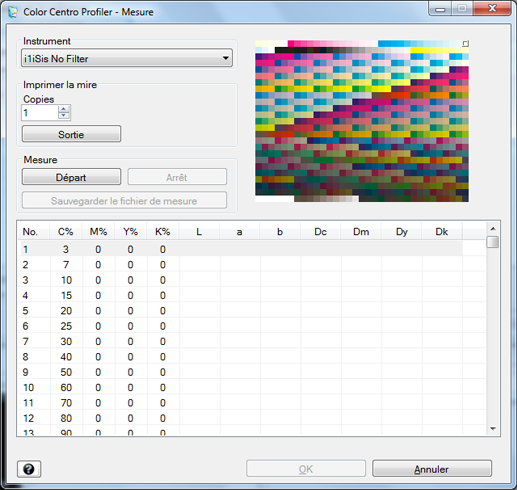Increase Copies with the up arrow

(64, 109)
